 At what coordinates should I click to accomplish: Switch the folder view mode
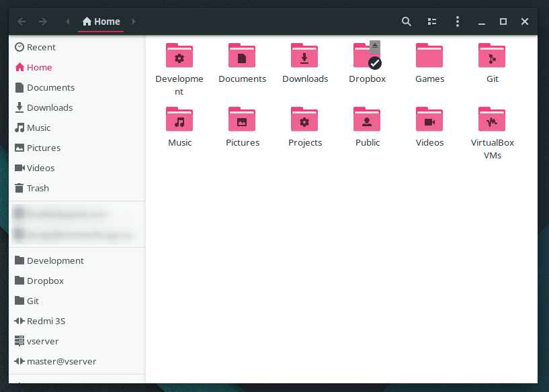click(431, 21)
